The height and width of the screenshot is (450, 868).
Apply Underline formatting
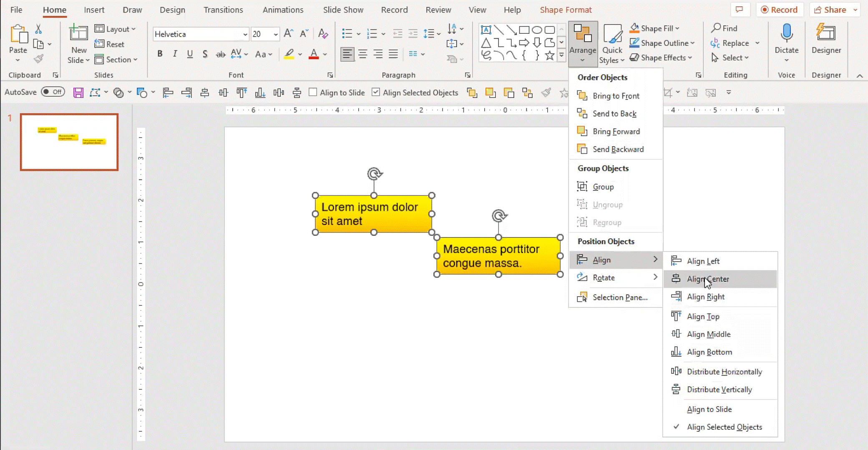click(x=190, y=54)
